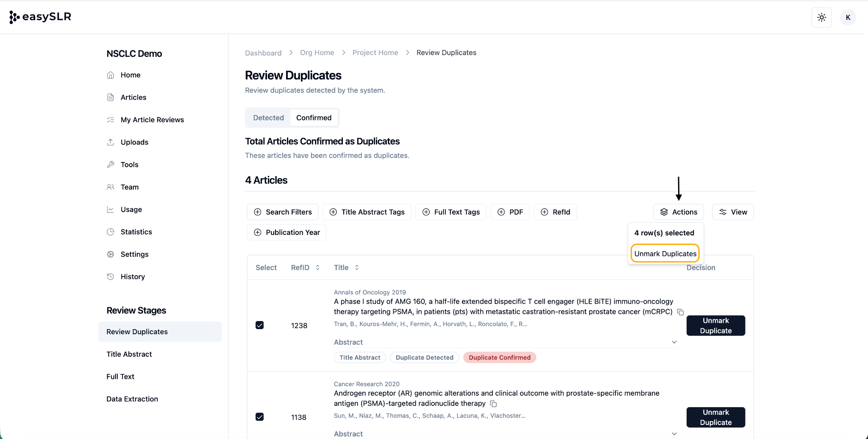
Task: Select Unmark Duplicates in Actions menu
Action: coord(665,254)
